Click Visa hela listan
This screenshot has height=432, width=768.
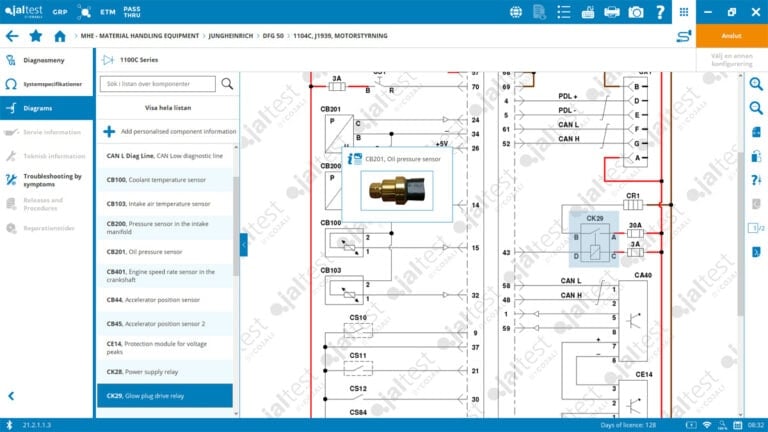pos(168,108)
